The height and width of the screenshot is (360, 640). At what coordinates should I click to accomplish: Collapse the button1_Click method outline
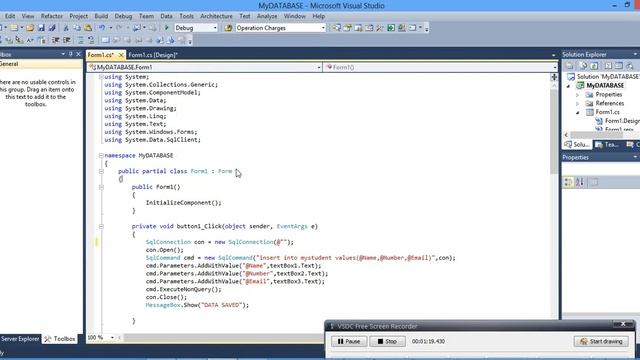(x=101, y=227)
